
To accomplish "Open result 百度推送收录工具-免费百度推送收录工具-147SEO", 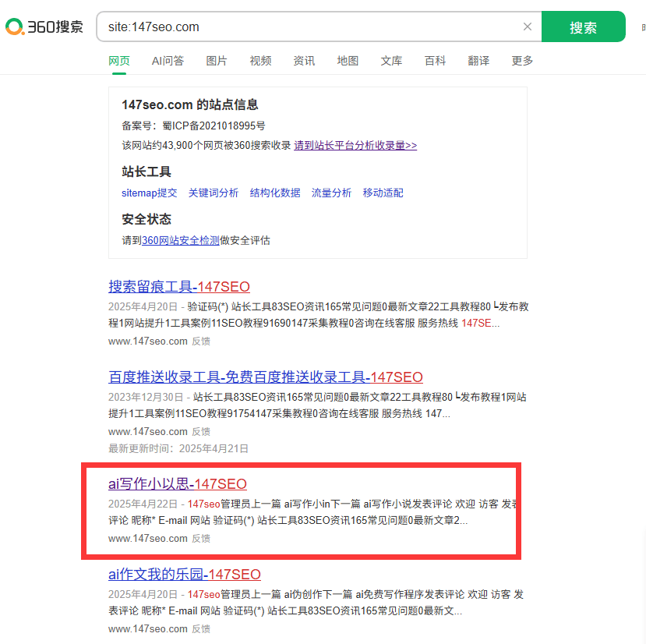I will click(x=266, y=377).
